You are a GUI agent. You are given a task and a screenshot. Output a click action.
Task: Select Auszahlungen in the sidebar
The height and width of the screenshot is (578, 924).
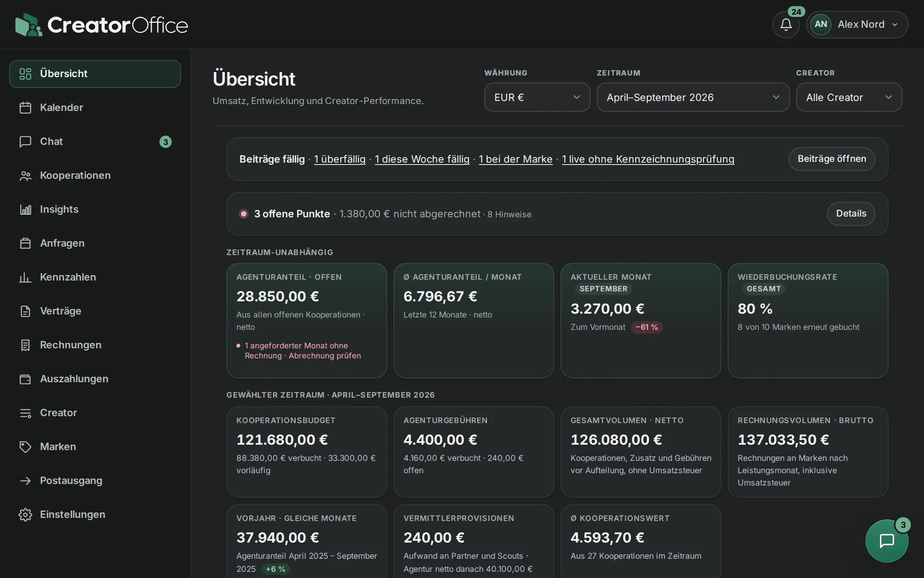click(x=95, y=379)
